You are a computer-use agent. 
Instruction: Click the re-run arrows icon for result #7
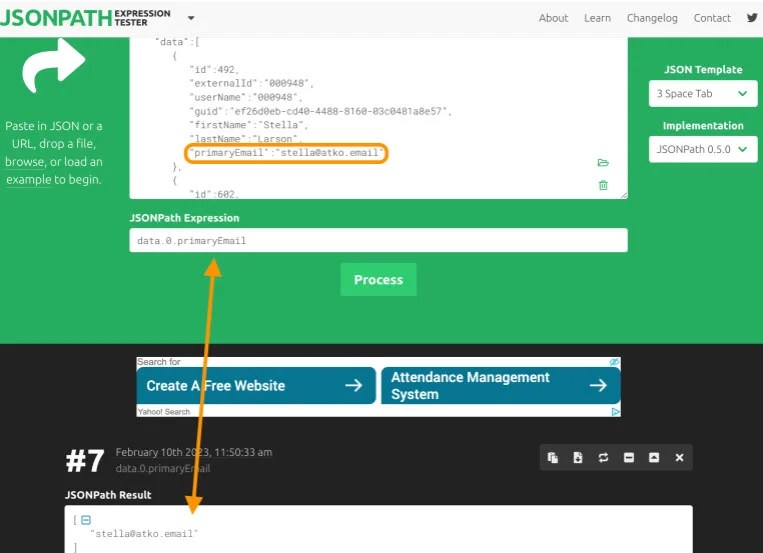[603, 458]
